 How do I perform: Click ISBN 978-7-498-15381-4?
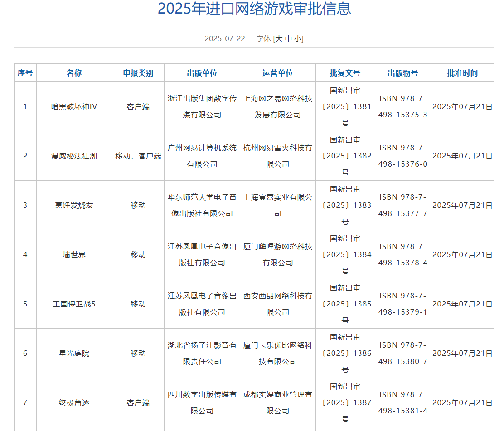(403, 403)
